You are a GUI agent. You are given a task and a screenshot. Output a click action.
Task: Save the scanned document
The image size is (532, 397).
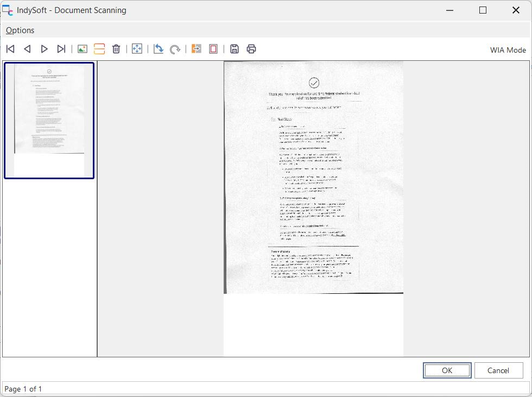(x=235, y=49)
